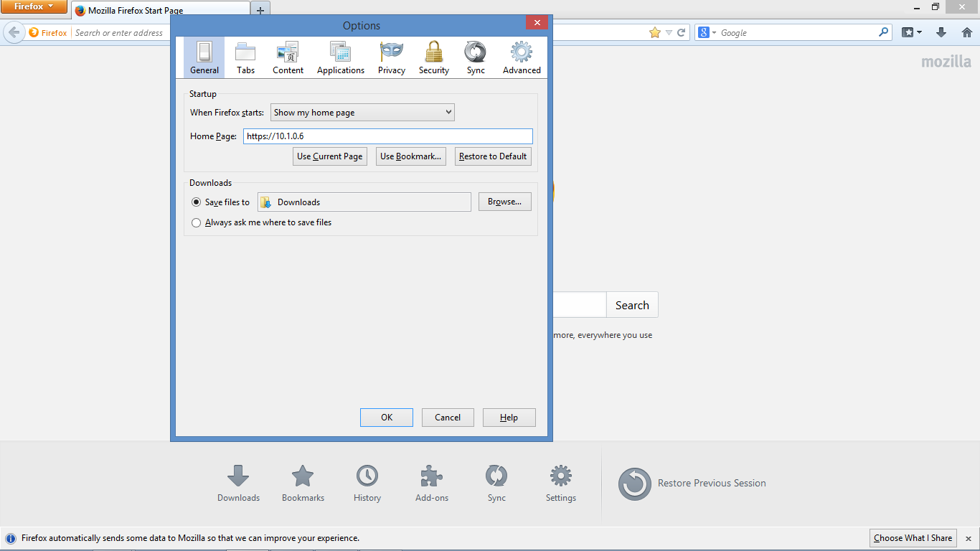Open the When Firefox starts dropdown
This screenshot has width=980, height=551.
[362, 113]
